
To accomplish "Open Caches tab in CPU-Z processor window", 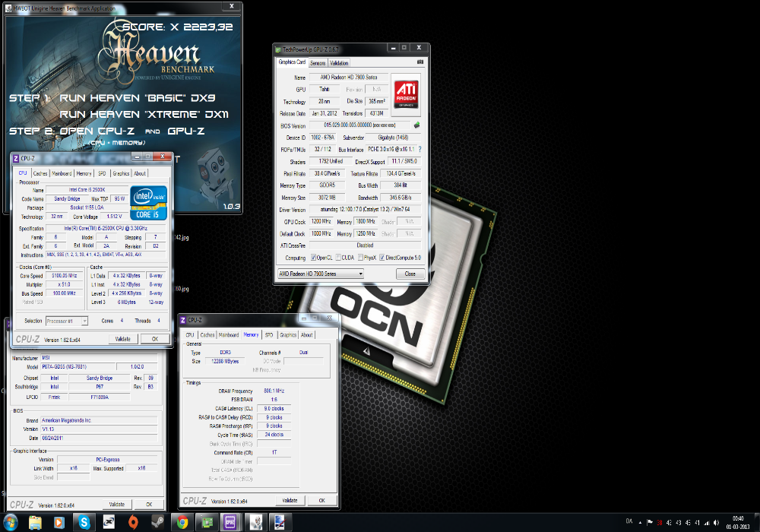I will [40, 173].
